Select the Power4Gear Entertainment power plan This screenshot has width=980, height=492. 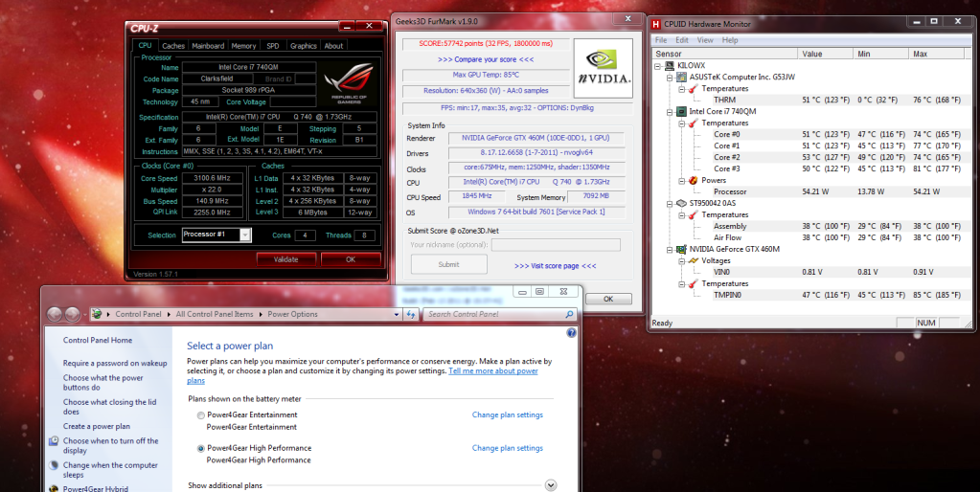(x=200, y=415)
